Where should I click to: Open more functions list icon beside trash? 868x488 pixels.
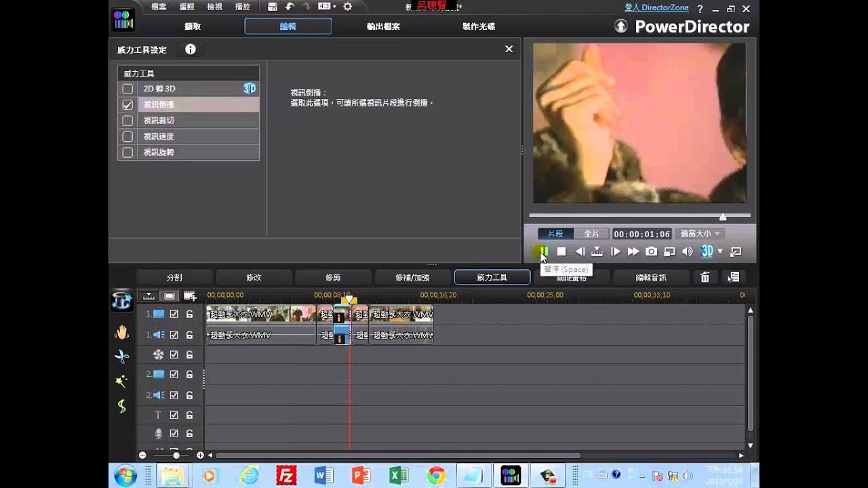point(733,277)
